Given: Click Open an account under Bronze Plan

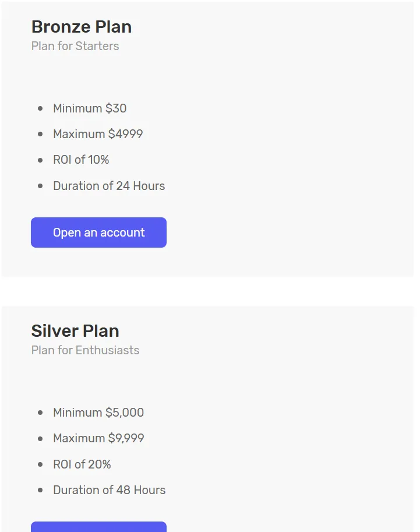Looking at the screenshot, I should click(x=98, y=232).
